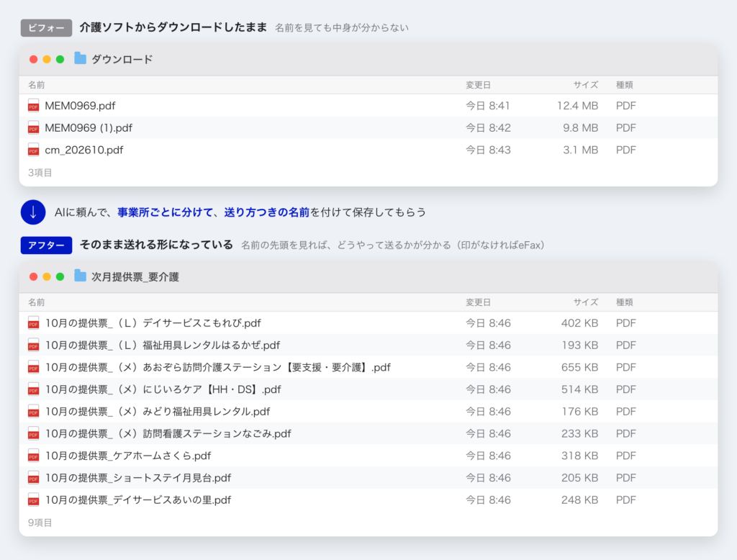
Task: Click the ダウンロード folder icon
Action: tap(81, 59)
